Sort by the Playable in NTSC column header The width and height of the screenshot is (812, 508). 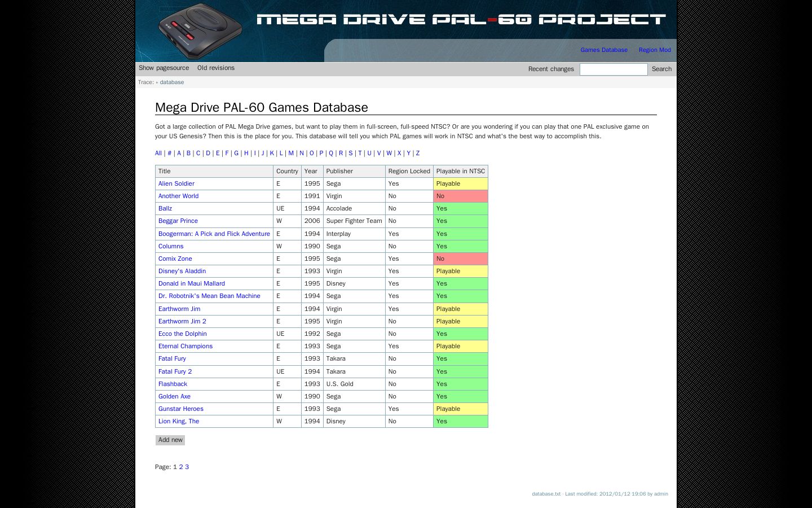point(461,171)
